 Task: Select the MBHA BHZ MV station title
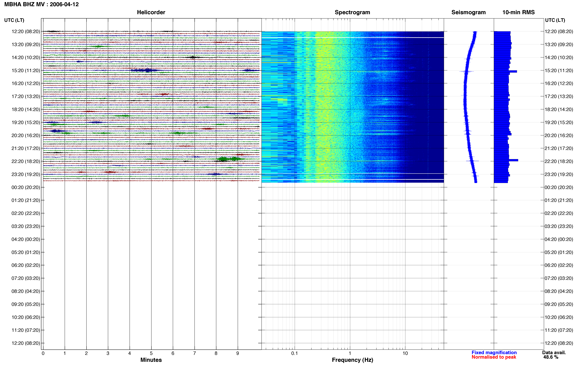[x=42, y=4]
